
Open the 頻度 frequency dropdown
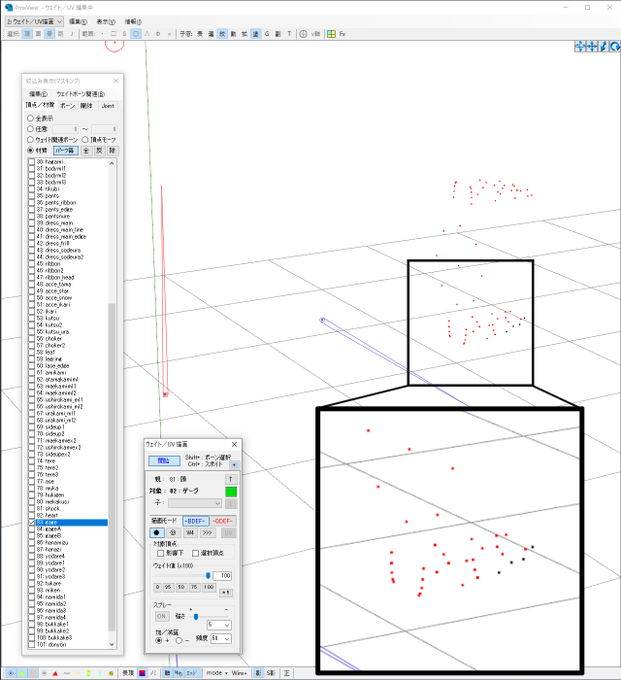point(221,638)
